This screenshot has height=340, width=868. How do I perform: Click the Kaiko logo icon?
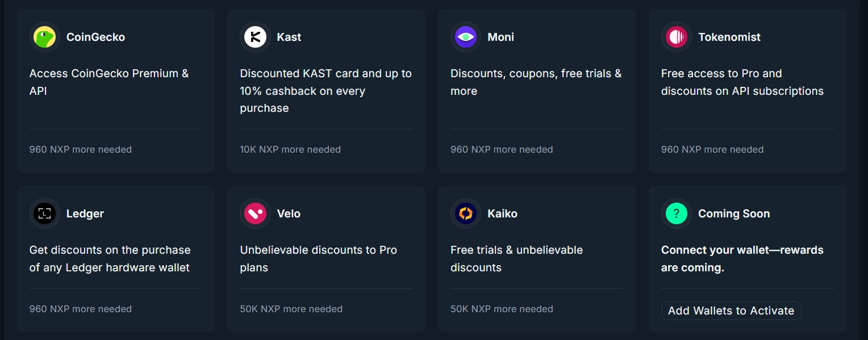(466, 213)
